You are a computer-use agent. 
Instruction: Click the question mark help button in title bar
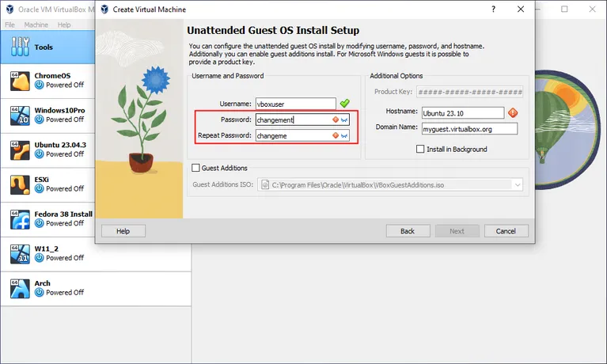point(493,9)
